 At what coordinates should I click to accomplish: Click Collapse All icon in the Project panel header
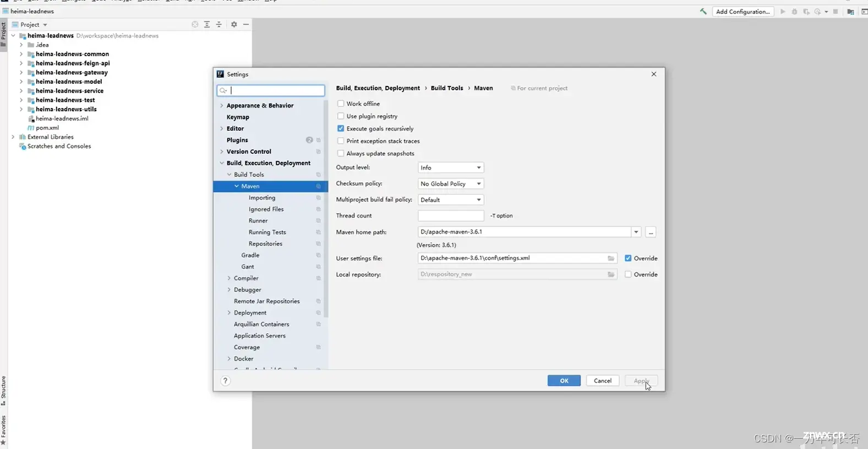[x=219, y=24]
